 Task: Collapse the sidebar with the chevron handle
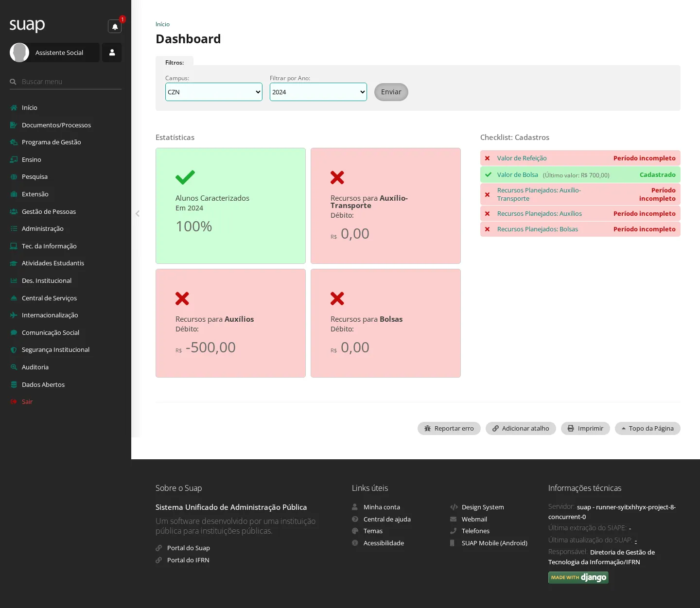tap(138, 213)
